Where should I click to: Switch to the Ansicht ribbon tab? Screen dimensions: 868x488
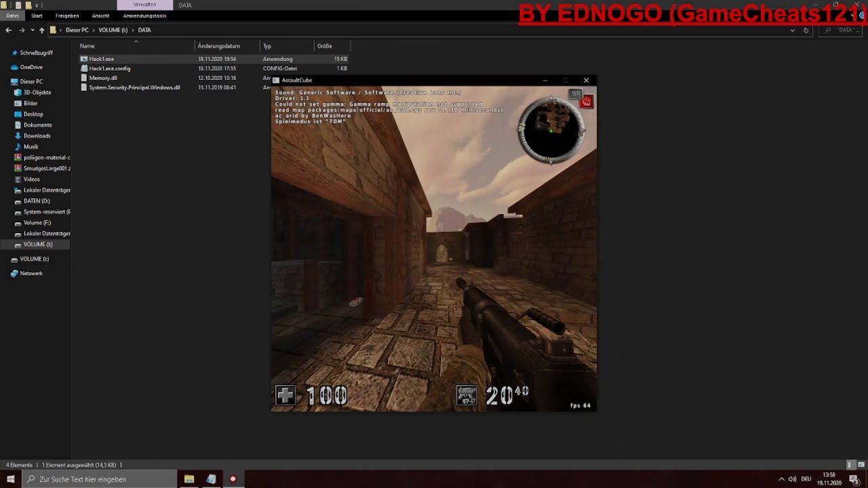(100, 16)
